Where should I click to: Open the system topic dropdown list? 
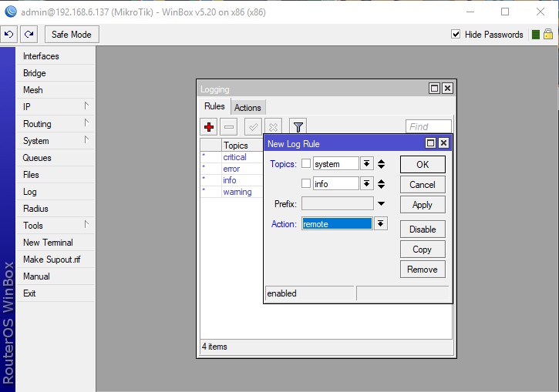[366, 164]
